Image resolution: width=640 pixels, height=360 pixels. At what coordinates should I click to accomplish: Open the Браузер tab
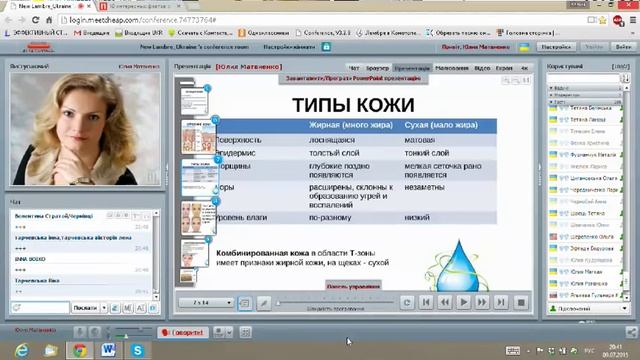pos(377,68)
